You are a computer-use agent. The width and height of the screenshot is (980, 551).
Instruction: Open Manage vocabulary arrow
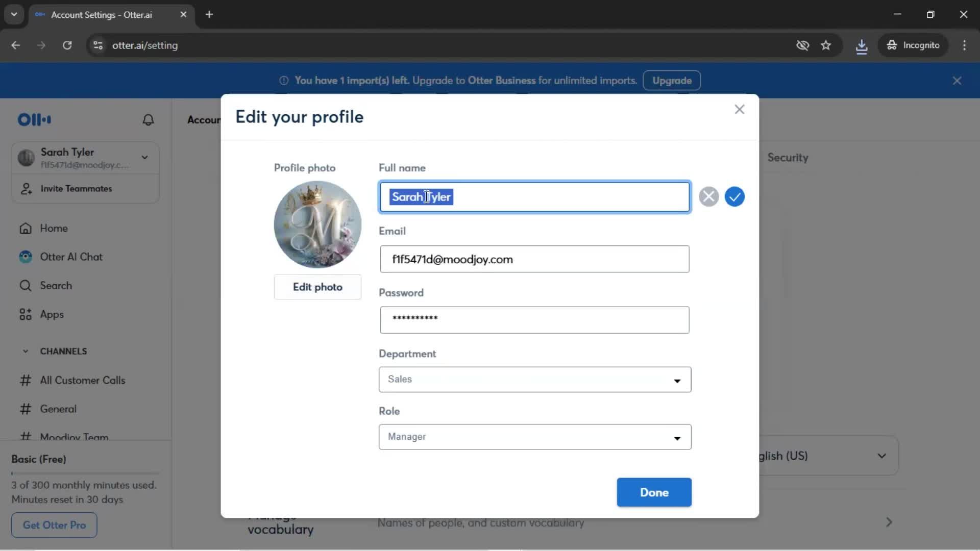coord(889,522)
